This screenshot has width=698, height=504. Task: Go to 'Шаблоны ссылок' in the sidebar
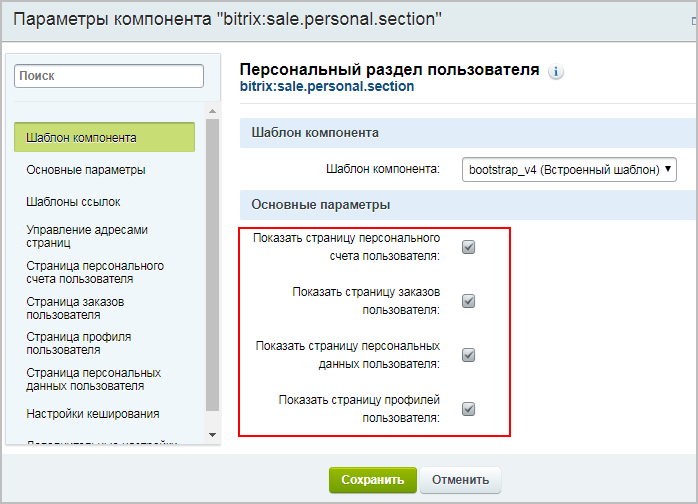point(73,201)
